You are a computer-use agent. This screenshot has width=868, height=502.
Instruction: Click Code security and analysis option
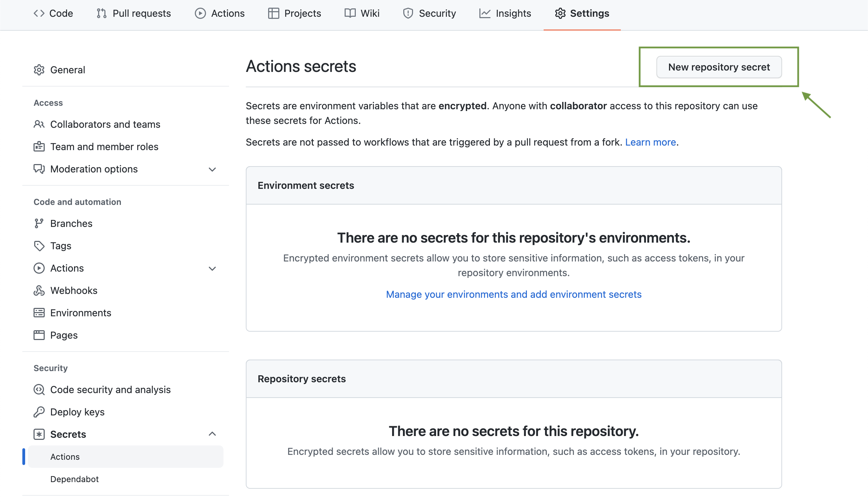[111, 390]
